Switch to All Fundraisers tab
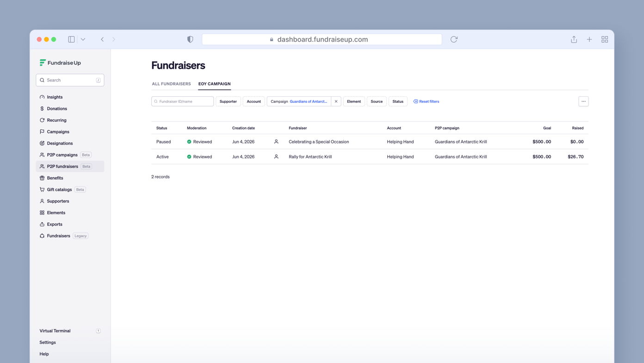The image size is (644, 363). (171, 84)
